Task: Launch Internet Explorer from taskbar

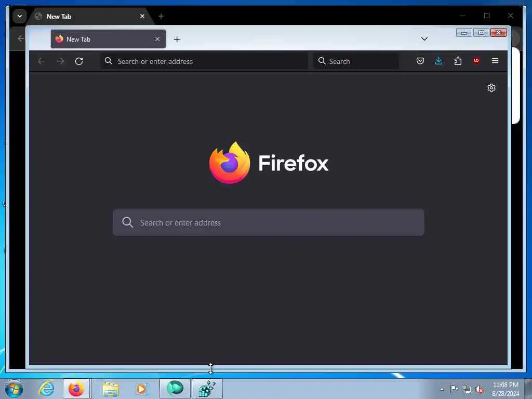Action: 46,389
